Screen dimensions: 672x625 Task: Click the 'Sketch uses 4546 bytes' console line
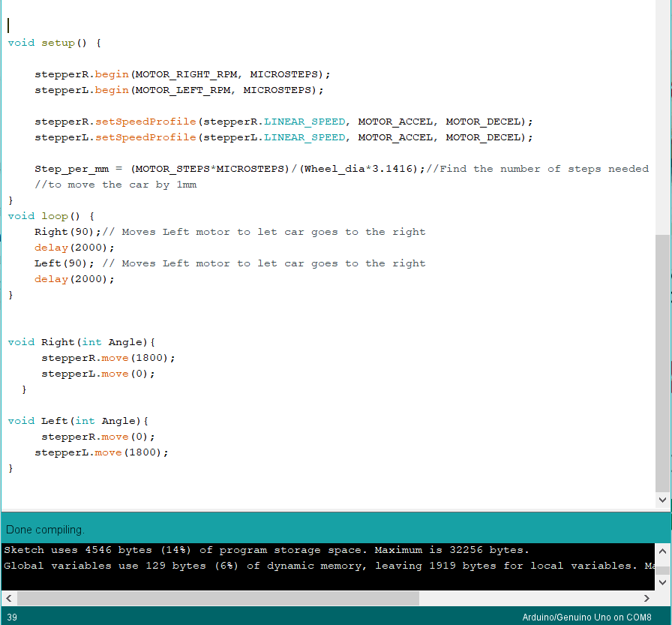[266, 550]
